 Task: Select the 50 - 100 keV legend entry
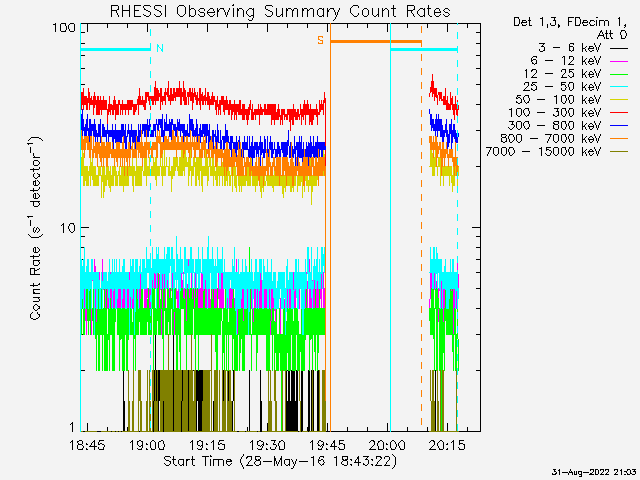coord(571,100)
